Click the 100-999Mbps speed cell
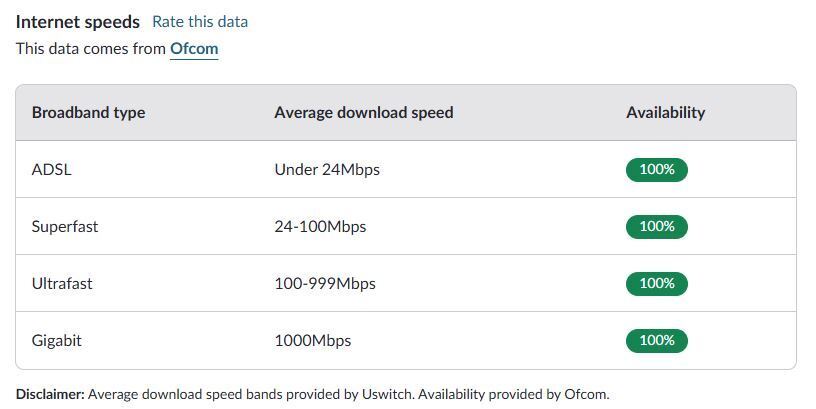 325,283
